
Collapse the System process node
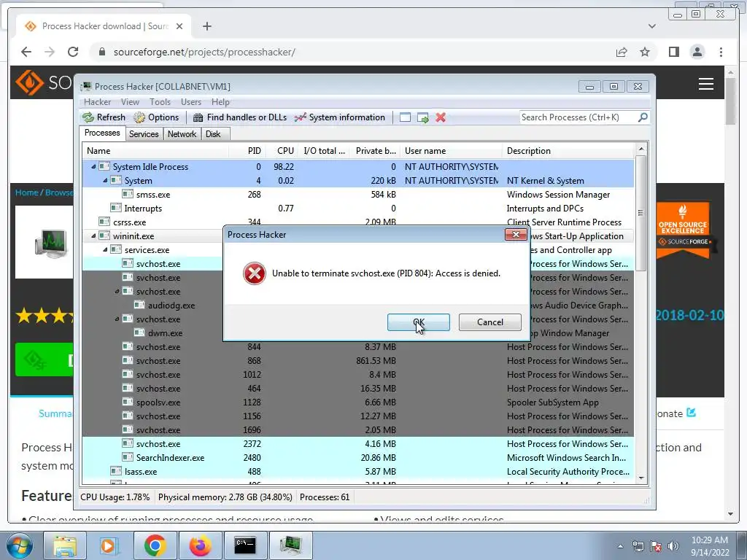point(105,181)
